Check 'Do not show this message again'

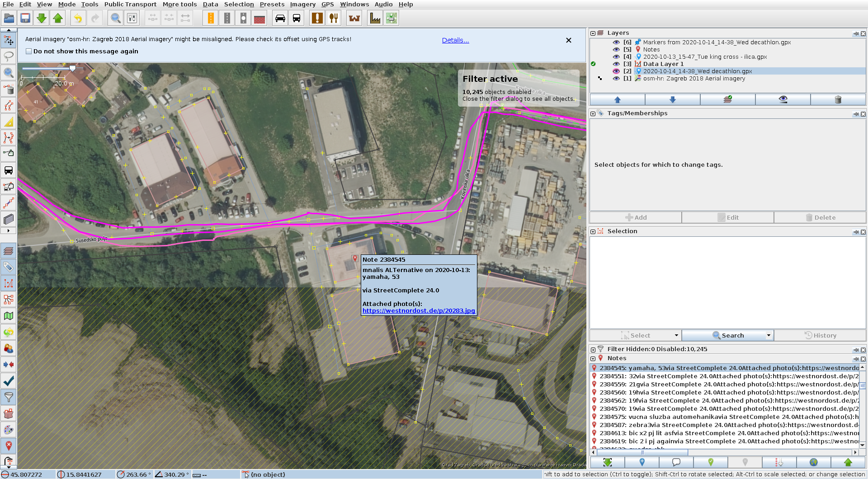pos(29,52)
